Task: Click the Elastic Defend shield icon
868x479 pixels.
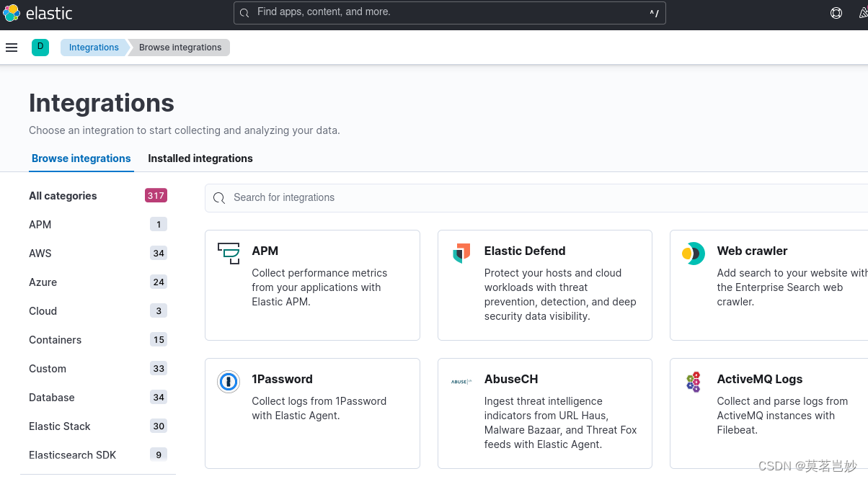Action: coord(461,254)
